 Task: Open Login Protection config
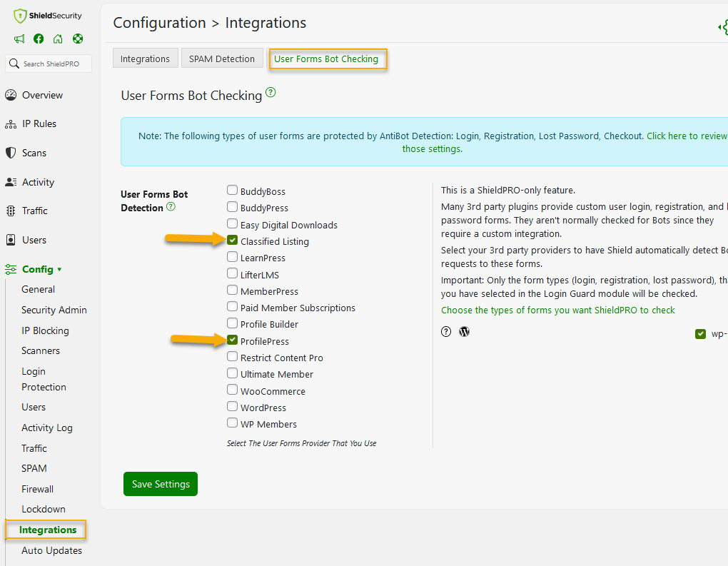tap(44, 379)
